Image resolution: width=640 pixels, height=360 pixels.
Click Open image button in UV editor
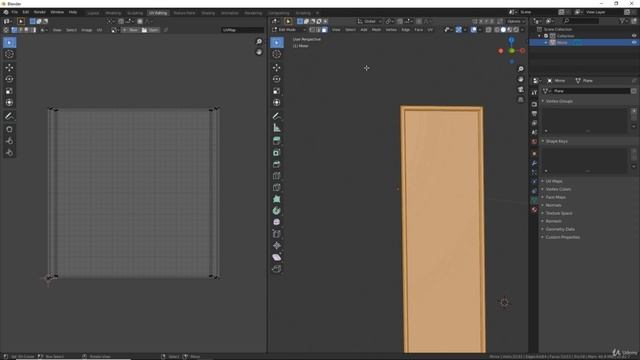point(150,30)
